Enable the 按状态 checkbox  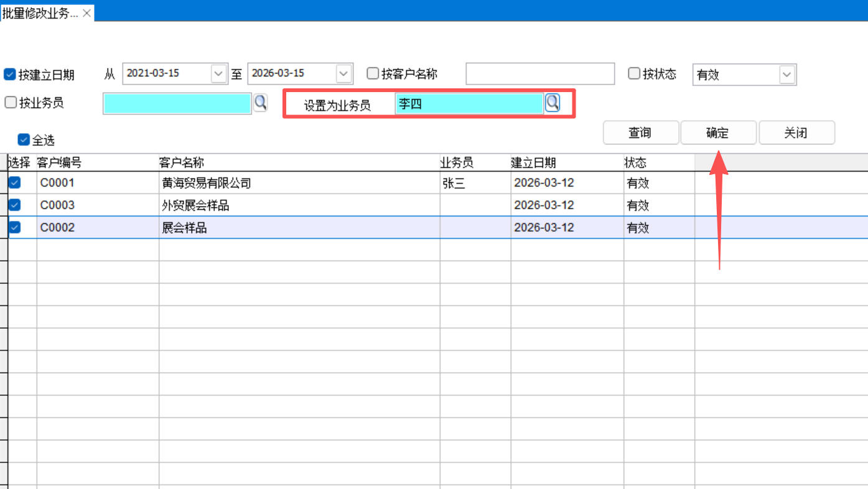(634, 74)
